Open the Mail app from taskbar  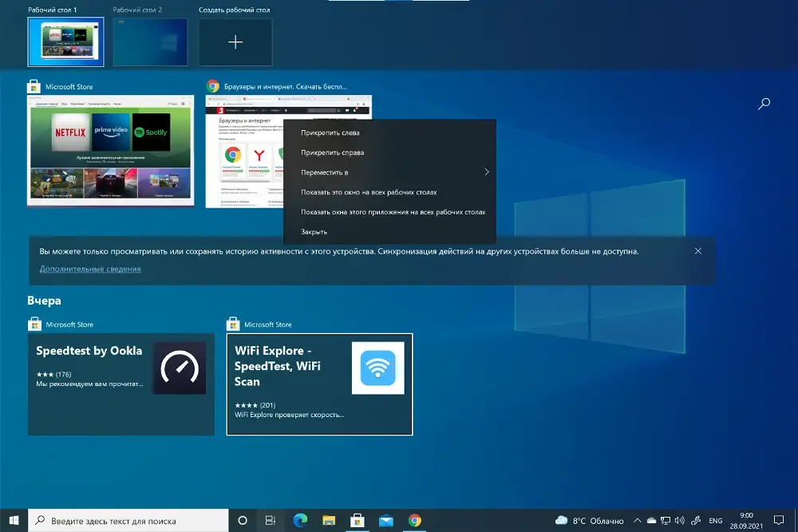coord(386,520)
